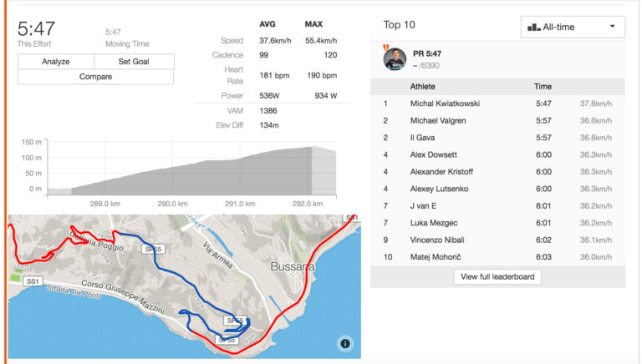Click the Athlete column header
The width and height of the screenshot is (642, 364).
click(422, 86)
